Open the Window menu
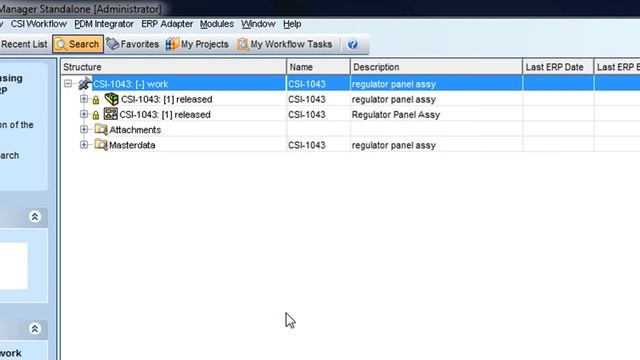This screenshot has height=360, width=640. click(258, 24)
